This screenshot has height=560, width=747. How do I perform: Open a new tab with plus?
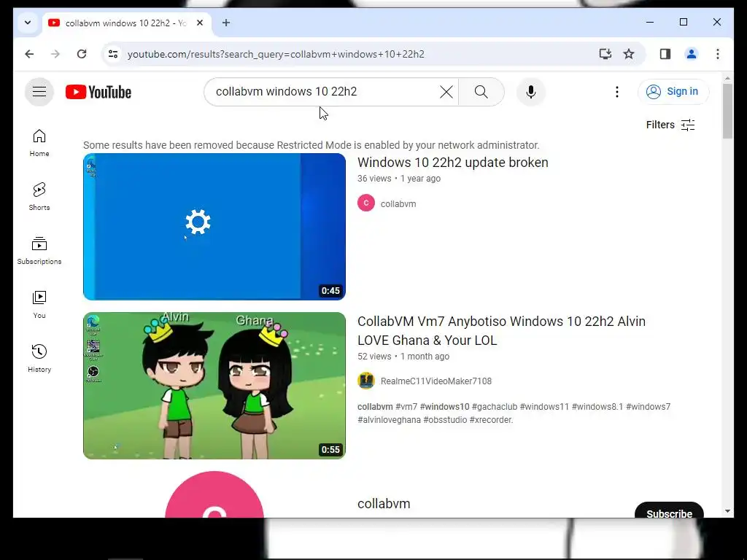click(226, 23)
